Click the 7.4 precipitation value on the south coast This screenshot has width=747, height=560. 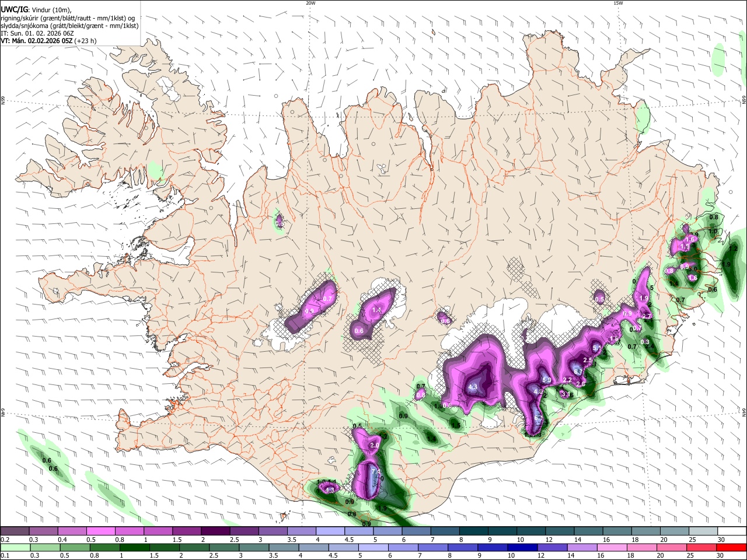376,471
